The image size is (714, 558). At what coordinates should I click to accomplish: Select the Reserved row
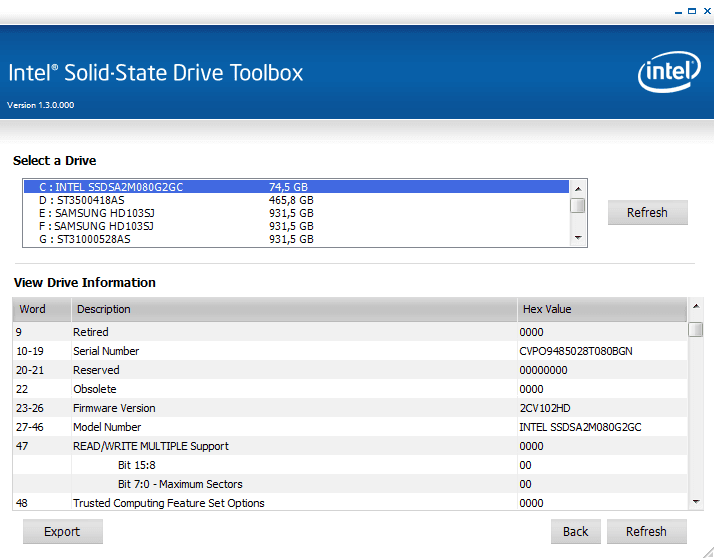click(350, 370)
